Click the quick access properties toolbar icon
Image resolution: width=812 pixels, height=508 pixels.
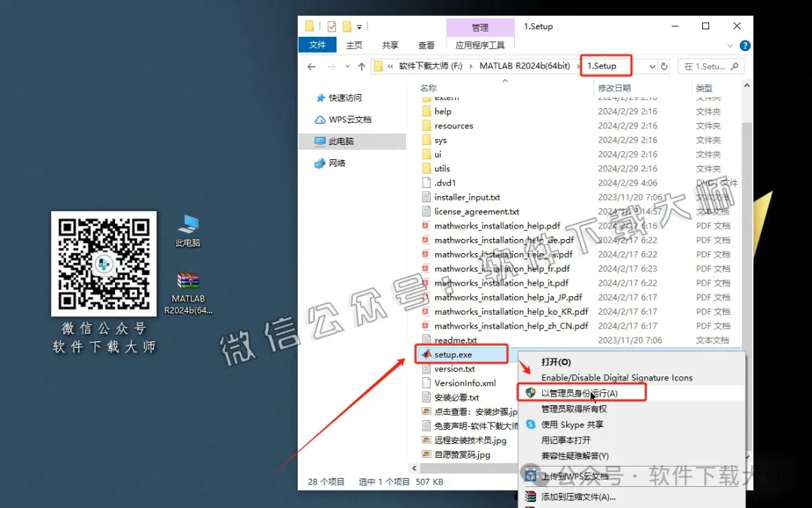332,26
